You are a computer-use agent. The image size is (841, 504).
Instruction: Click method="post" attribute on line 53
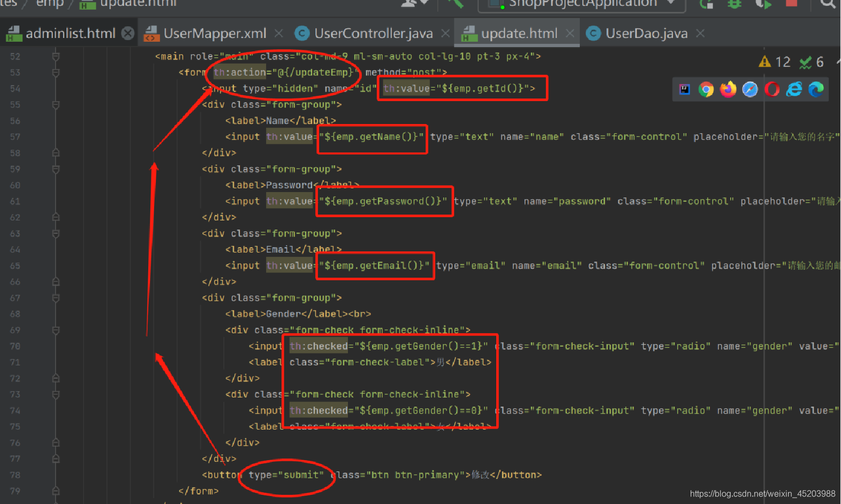pos(404,72)
